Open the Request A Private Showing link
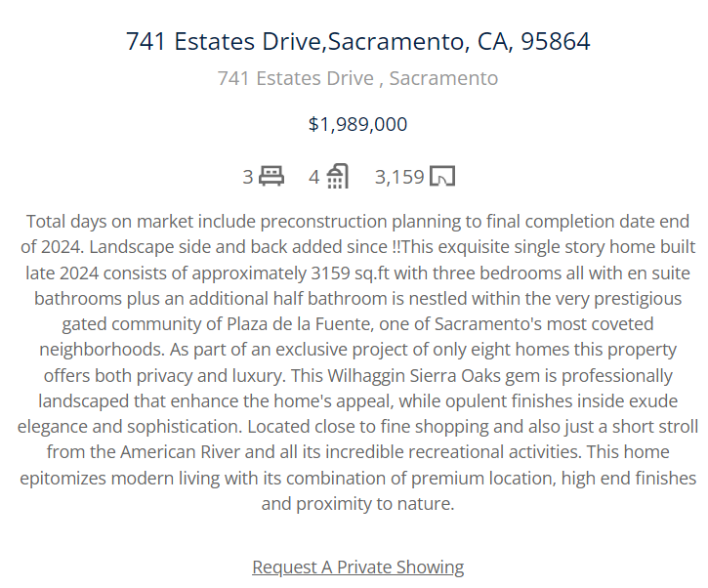 (357, 567)
